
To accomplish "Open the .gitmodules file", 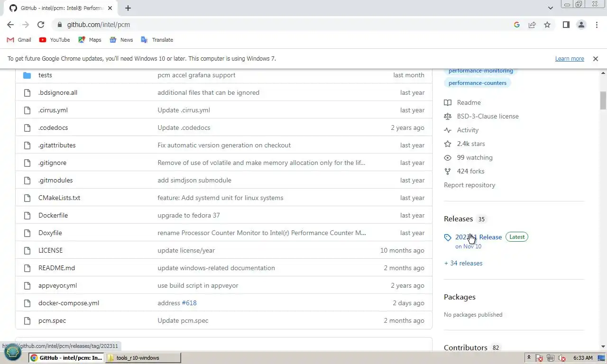I will (55, 180).
